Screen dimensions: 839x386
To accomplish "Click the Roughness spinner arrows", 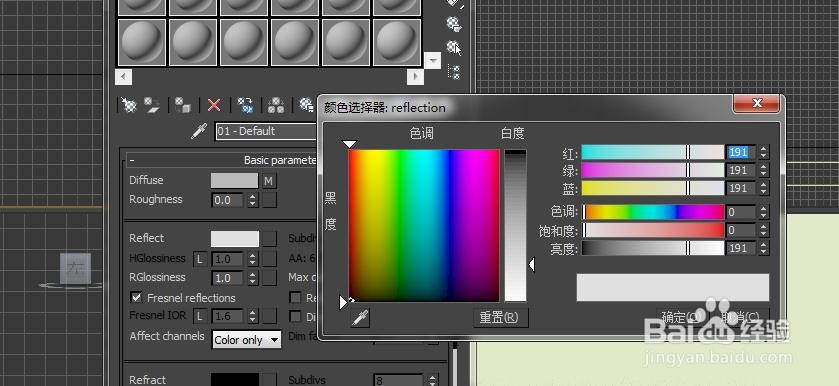I will click(x=253, y=200).
